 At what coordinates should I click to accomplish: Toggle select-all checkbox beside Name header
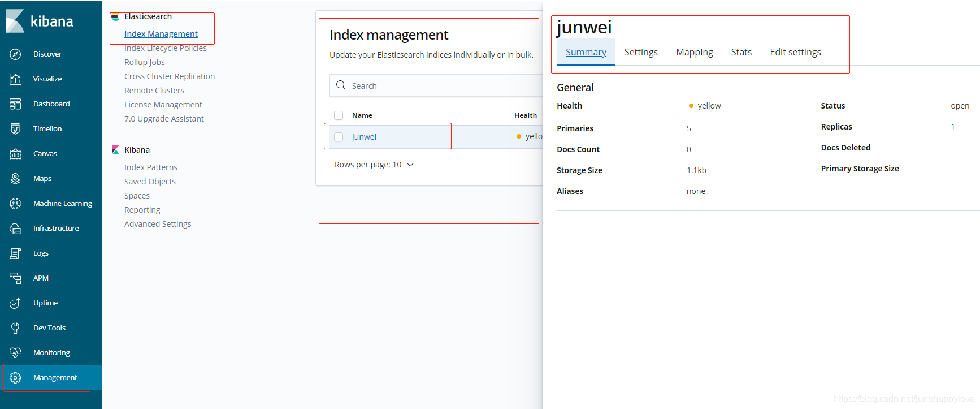click(339, 115)
